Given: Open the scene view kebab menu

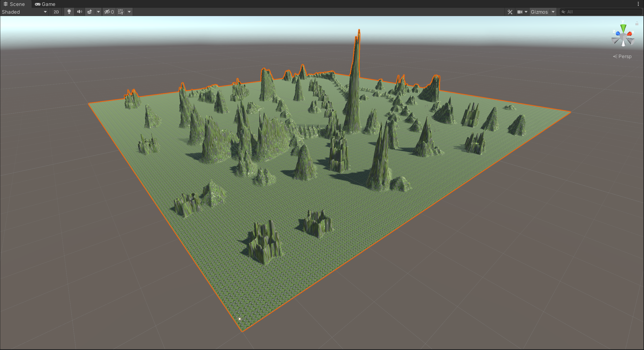Looking at the screenshot, I should (638, 4).
